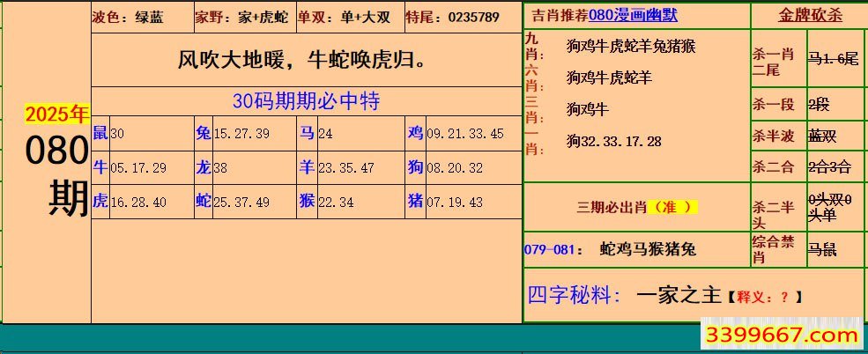Click the 30码期期必中特 heading
This screenshot has width=868, height=354.
click(306, 101)
